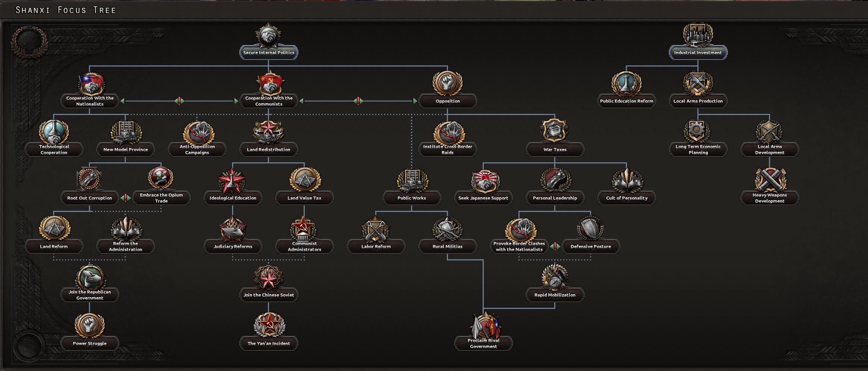
Task: Click the Ideological Education red star icon
Action: click(x=233, y=180)
